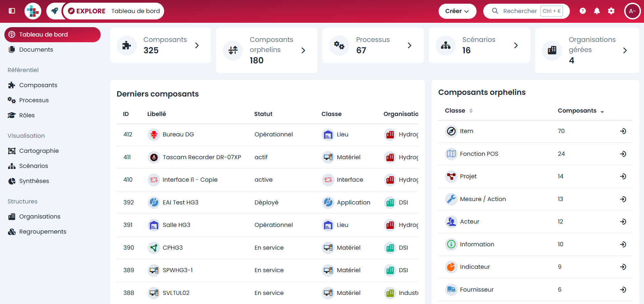Open Rôles in the sidebar
Screen dimensions: 644x304
pos(27,115)
